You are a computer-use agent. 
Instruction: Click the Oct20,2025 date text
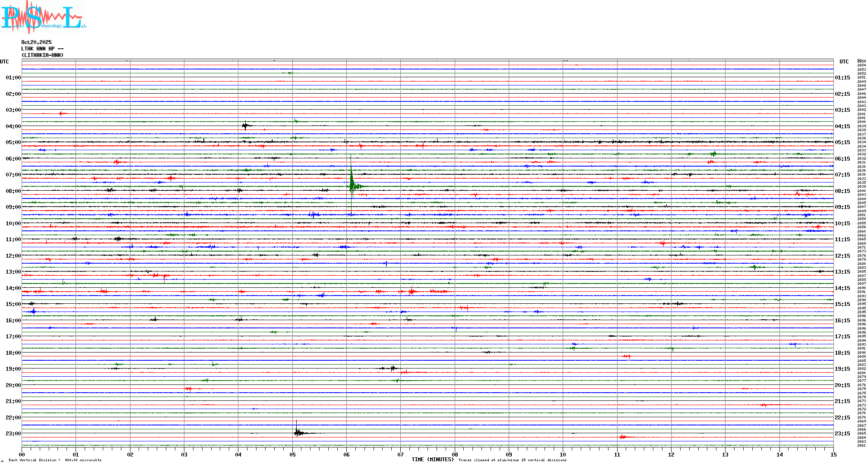pyautogui.click(x=36, y=42)
